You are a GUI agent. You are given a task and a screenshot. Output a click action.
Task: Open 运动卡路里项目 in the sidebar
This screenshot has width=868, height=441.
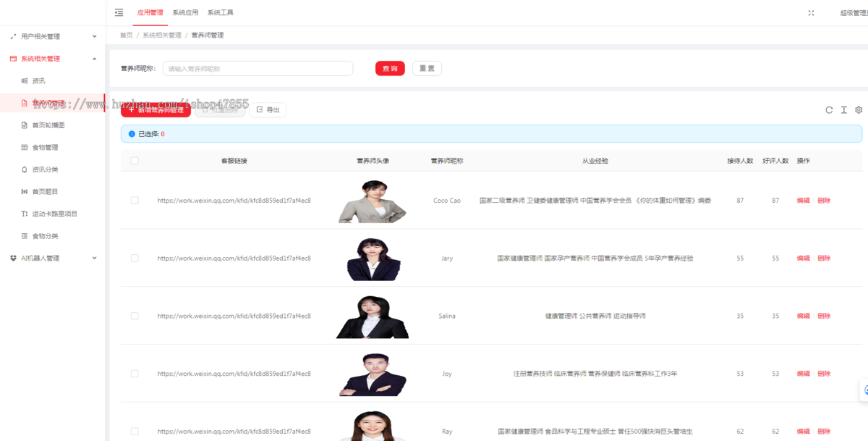pyautogui.click(x=53, y=214)
